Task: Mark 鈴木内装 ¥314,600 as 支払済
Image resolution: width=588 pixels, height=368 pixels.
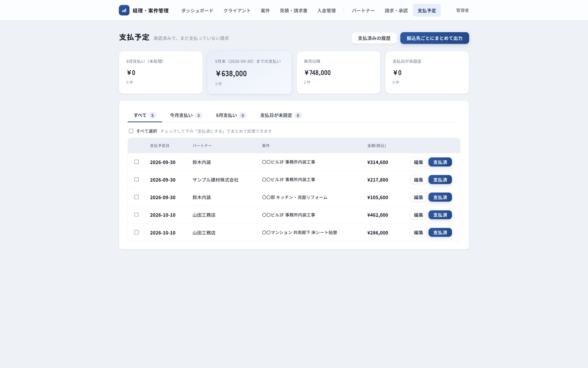Action: (440, 162)
